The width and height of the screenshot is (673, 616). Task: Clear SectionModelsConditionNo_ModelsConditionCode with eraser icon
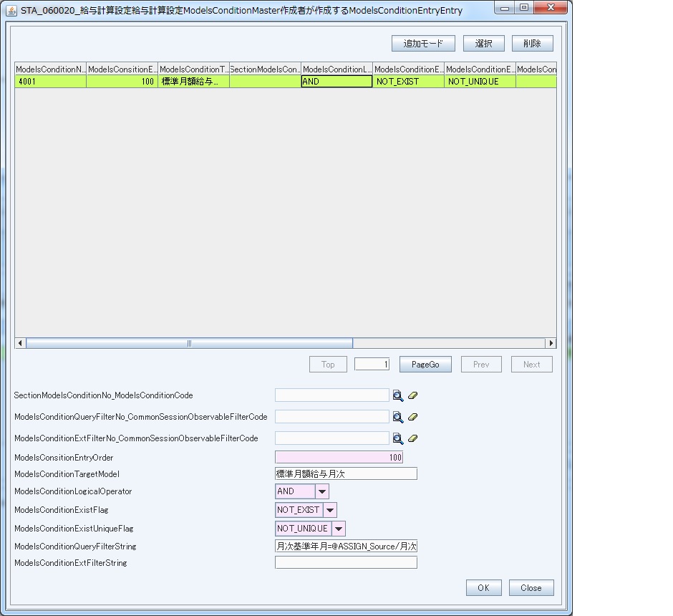(412, 395)
